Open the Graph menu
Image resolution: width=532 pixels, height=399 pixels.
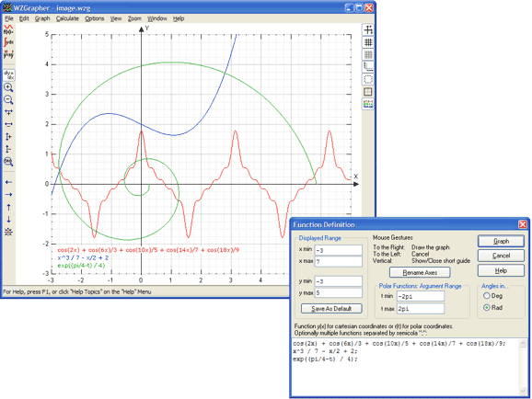[x=42, y=18]
